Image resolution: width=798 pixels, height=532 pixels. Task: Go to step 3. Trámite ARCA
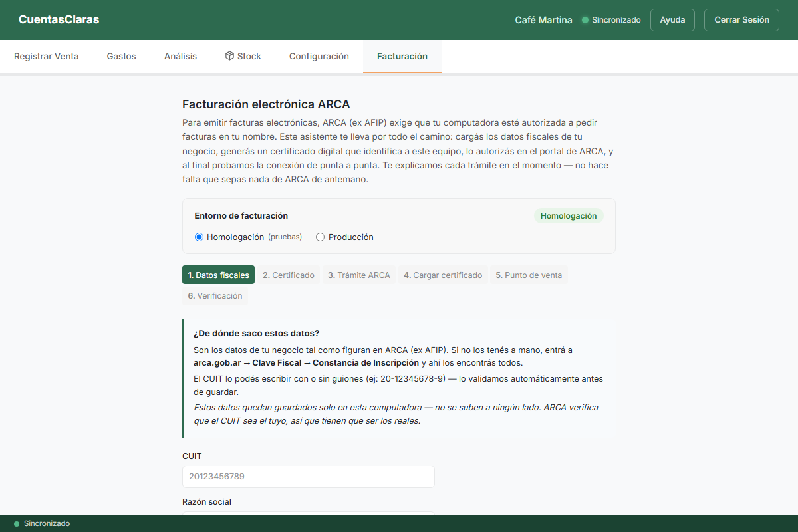pyautogui.click(x=359, y=275)
